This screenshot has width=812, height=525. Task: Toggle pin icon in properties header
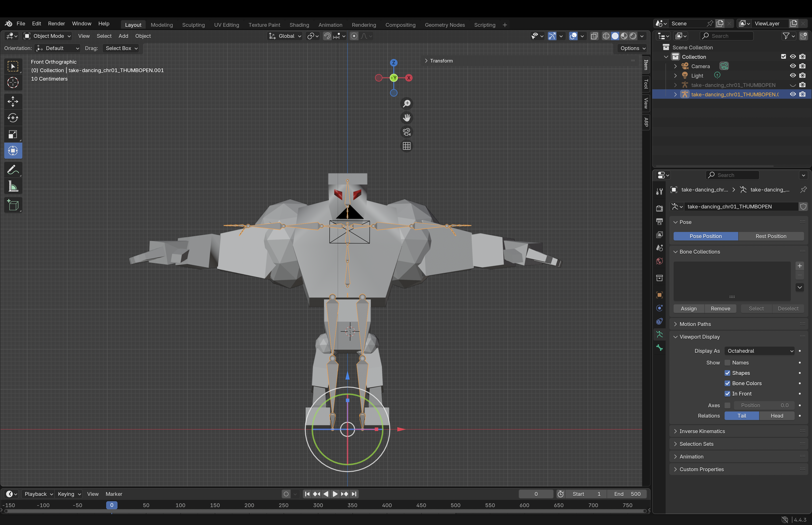pos(804,190)
